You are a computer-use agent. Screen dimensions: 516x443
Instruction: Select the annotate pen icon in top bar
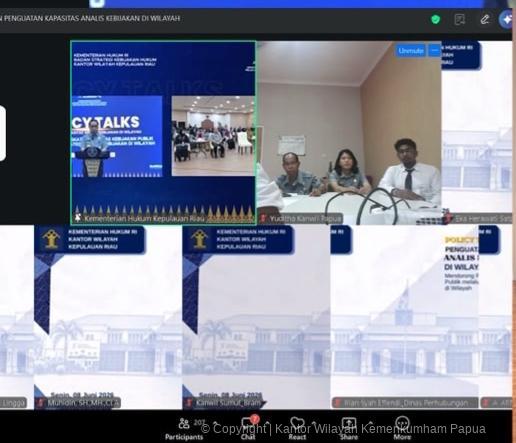pos(485,19)
